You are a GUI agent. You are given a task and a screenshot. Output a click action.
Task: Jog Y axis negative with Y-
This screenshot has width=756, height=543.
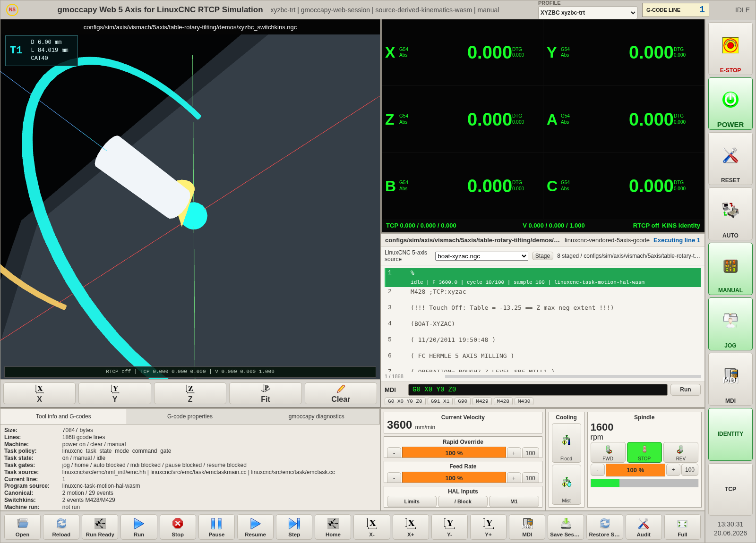(x=449, y=527)
